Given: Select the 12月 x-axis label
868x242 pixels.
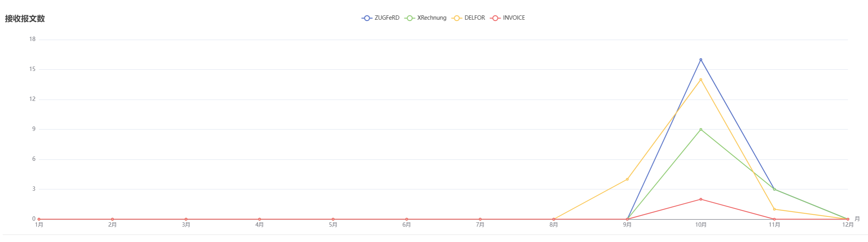Looking at the screenshot, I should point(848,225).
